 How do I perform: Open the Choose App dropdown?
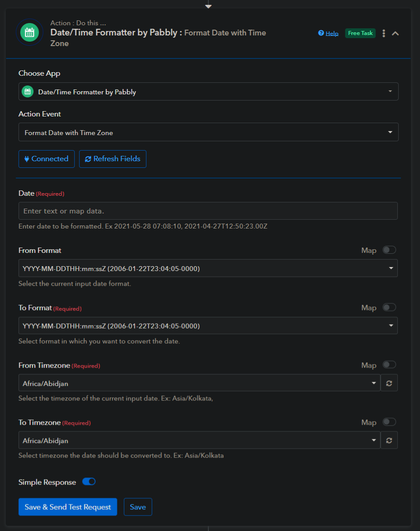(208, 92)
